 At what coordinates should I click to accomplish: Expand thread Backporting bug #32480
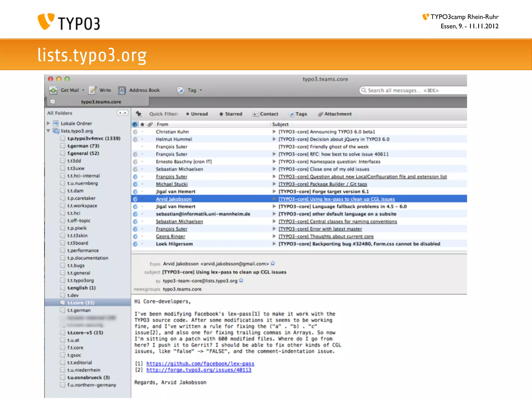(274, 244)
